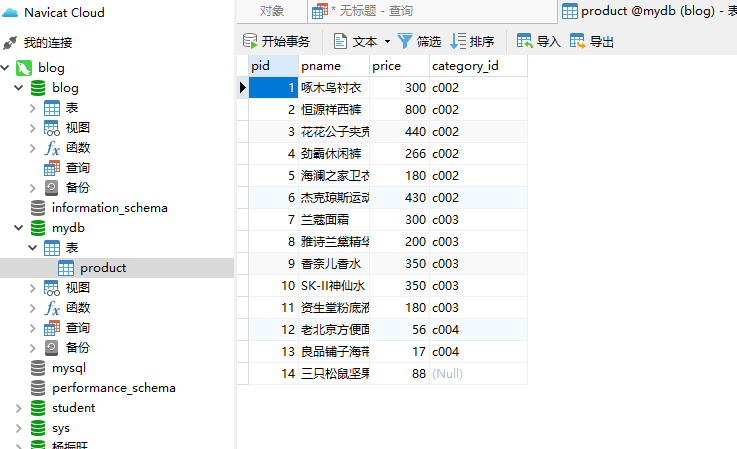Click the Filter (筛选) funnel icon
Image resolution: width=737 pixels, height=449 pixels.
tap(405, 41)
